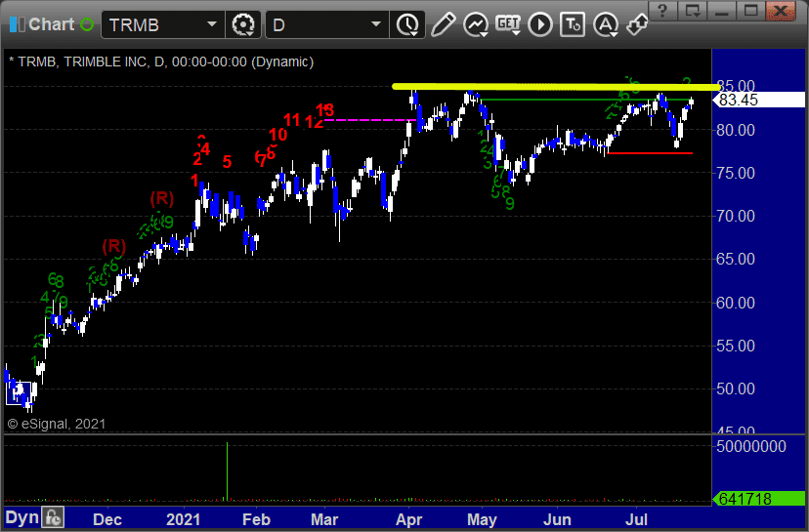809x532 pixels.
Task: Click the green 641718 volume value label
Action: coord(758,499)
